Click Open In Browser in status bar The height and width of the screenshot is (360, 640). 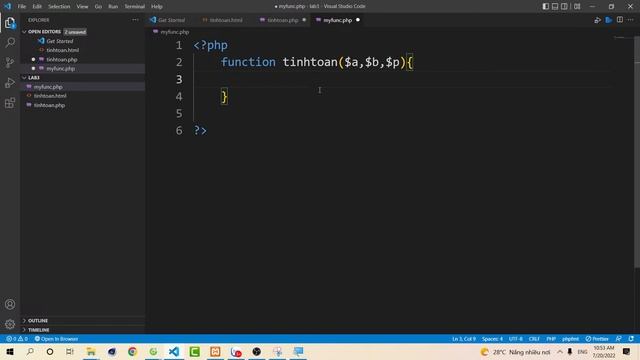56,339
